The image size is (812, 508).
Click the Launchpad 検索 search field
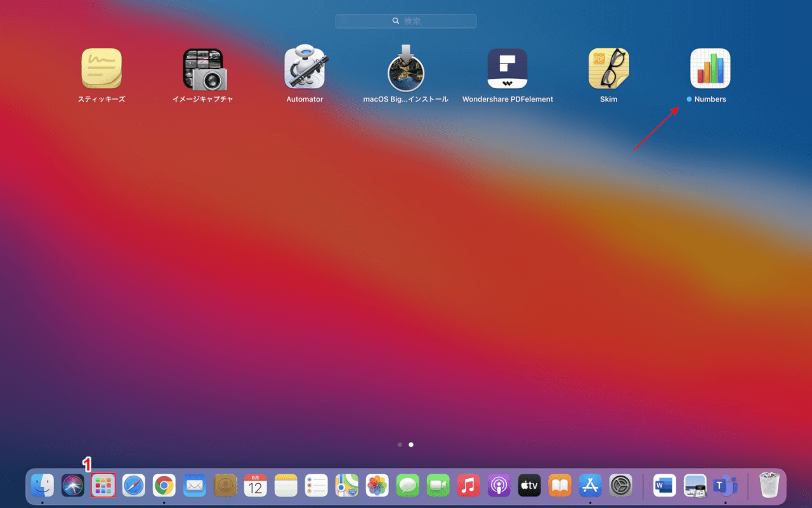[x=406, y=21]
